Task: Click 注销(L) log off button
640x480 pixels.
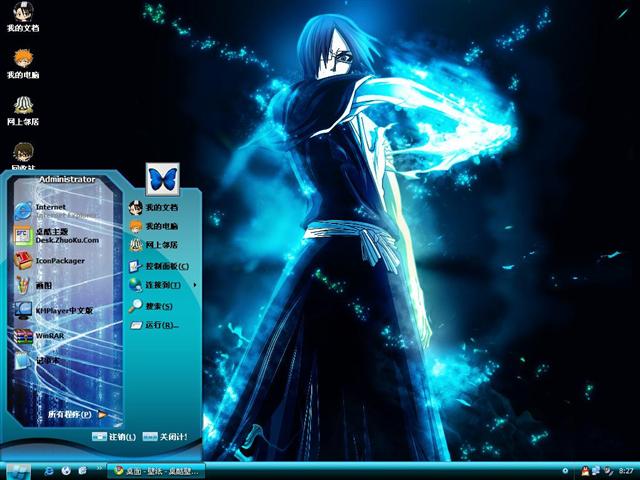Action: pos(114,437)
